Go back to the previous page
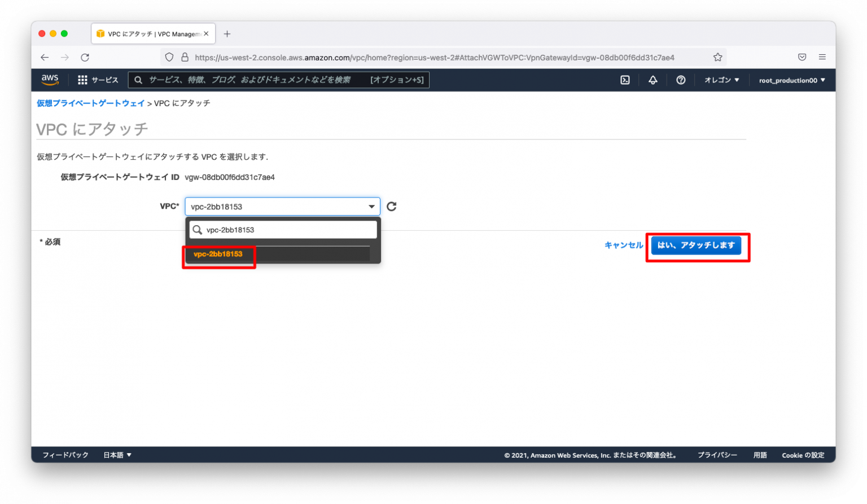 coord(45,57)
